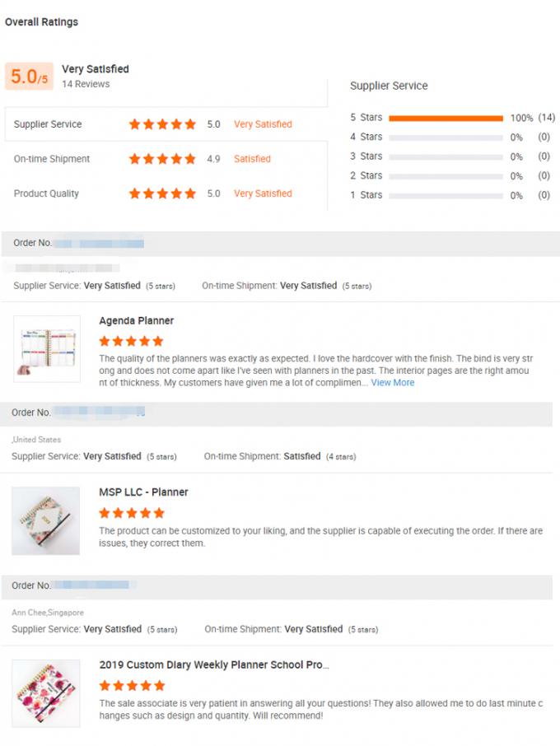This screenshot has height=746, width=560.
Task: Click the Product Quality star rating icons
Action: (x=162, y=193)
